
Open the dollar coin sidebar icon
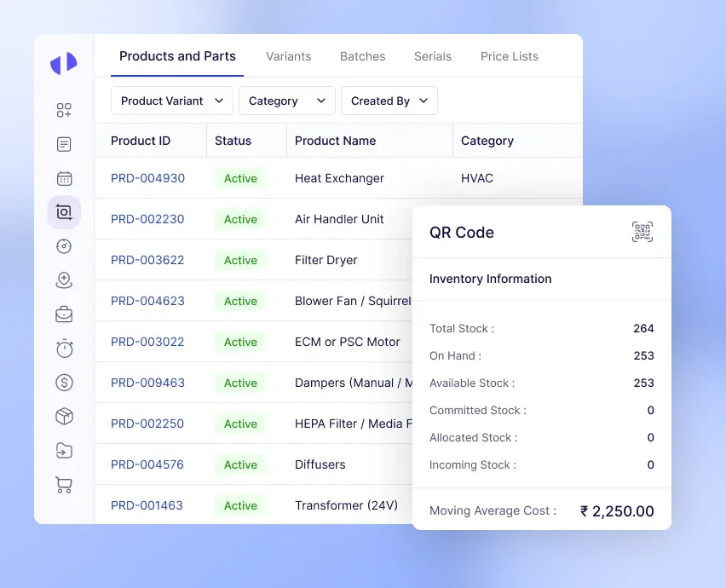point(64,383)
